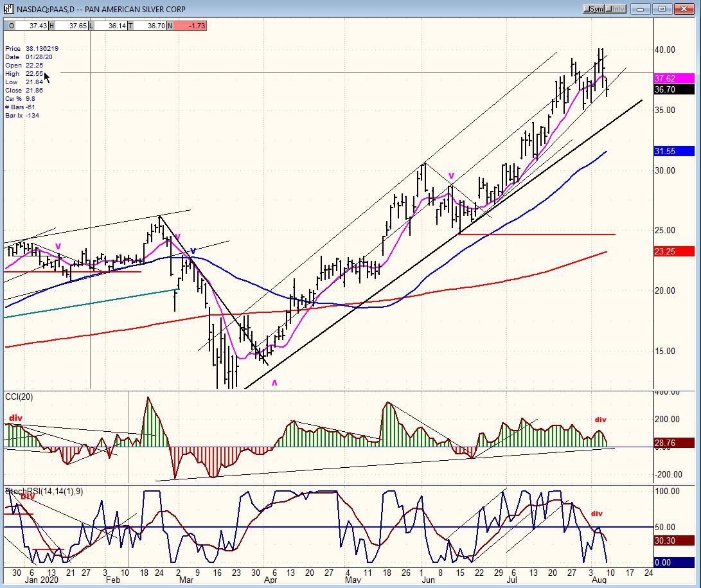Select the magenta 37.62 price label

click(674, 78)
